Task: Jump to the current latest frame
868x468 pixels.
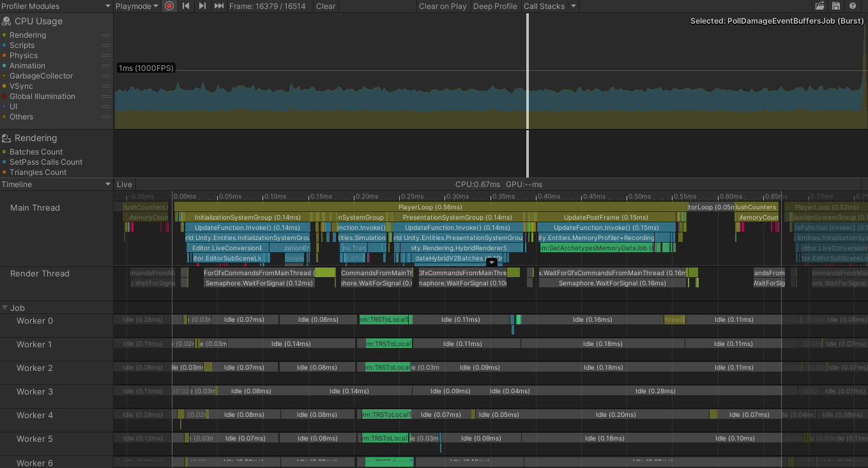Action: click(x=218, y=6)
